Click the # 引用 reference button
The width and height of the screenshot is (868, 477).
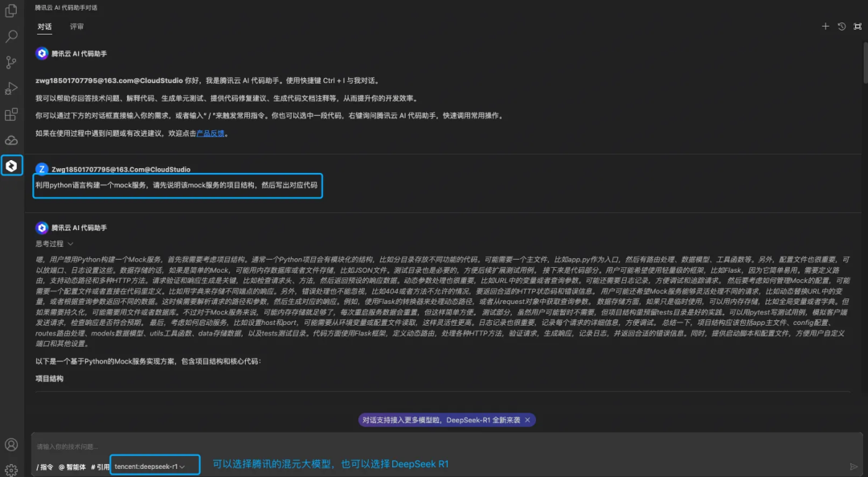coord(100,467)
